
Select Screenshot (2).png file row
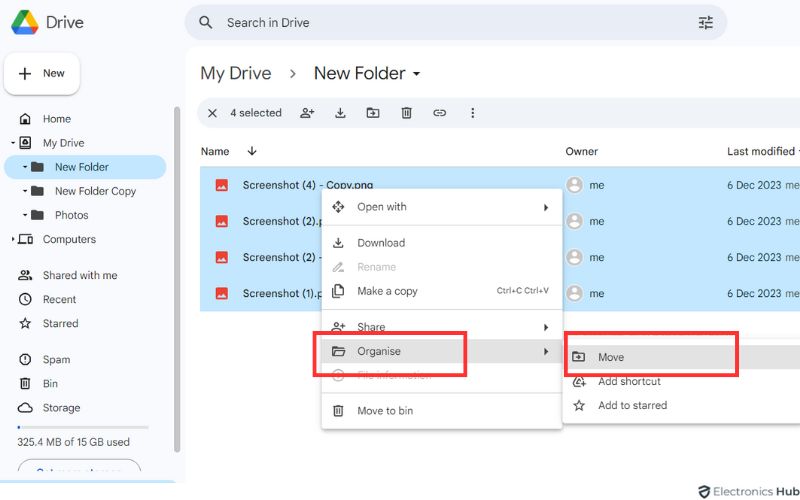[500, 221]
